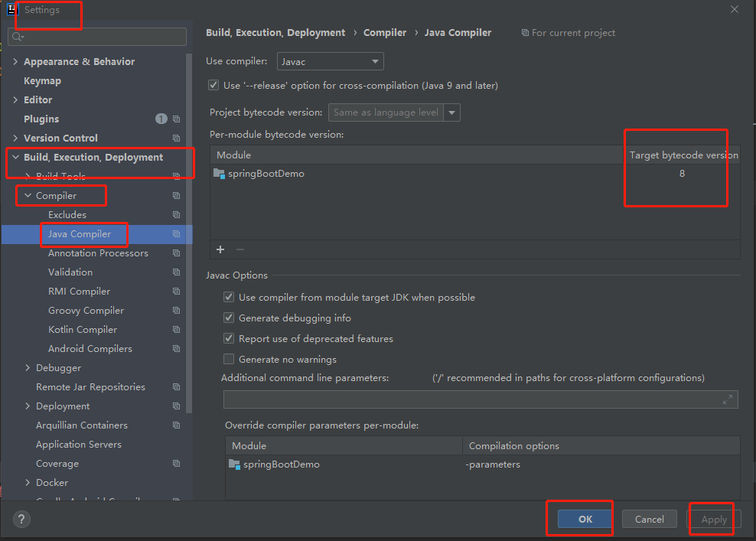Expand the Version Control section
Image resolution: width=756 pixels, height=541 pixels.
[x=15, y=139]
